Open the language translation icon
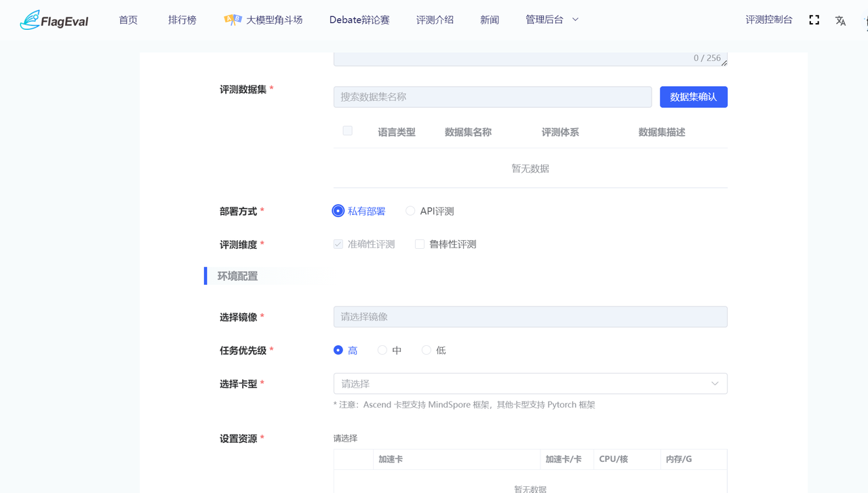The width and height of the screenshot is (868, 493). pyautogui.click(x=841, y=20)
